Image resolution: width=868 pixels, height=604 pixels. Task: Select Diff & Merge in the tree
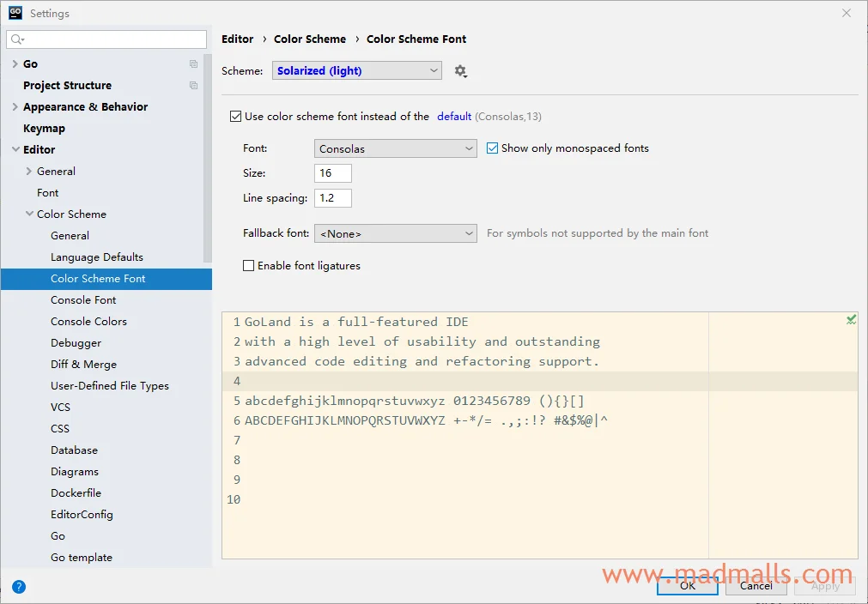pyautogui.click(x=83, y=365)
